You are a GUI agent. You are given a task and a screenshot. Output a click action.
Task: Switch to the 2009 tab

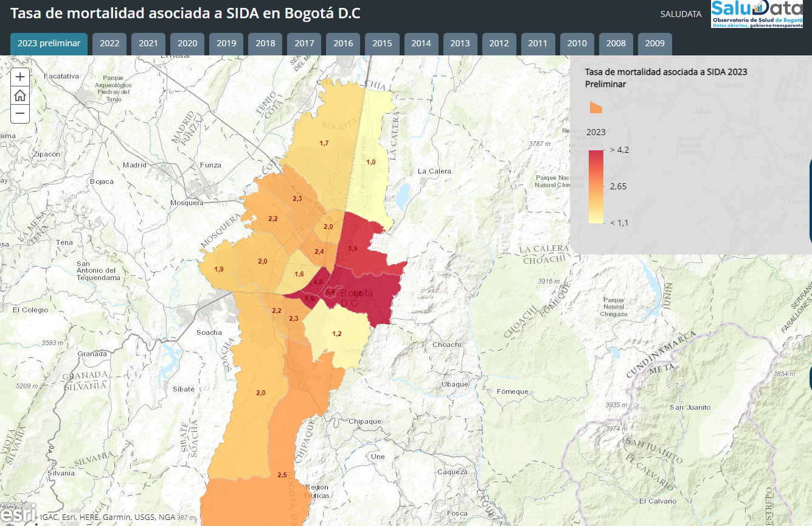(x=655, y=44)
